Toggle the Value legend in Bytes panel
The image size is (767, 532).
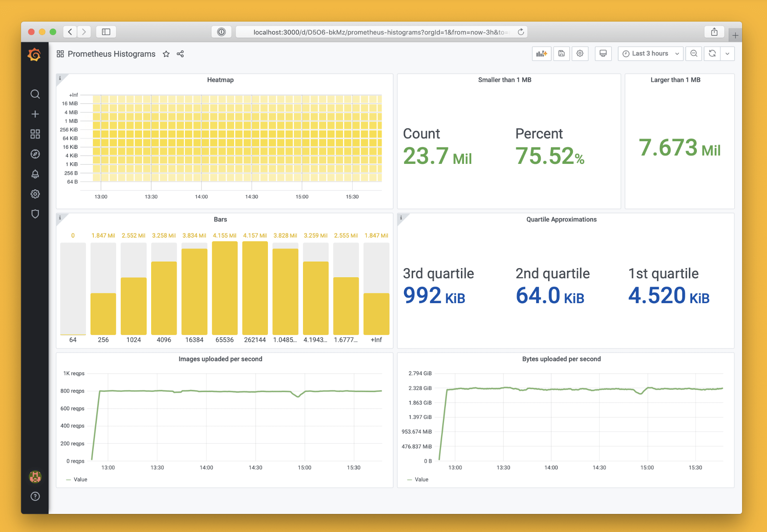coord(421,479)
